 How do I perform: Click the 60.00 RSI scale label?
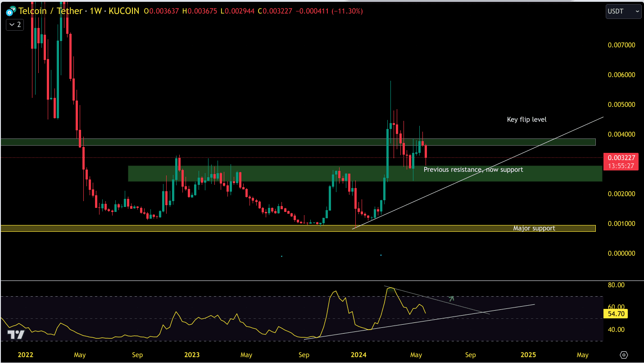pyautogui.click(x=616, y=307)
